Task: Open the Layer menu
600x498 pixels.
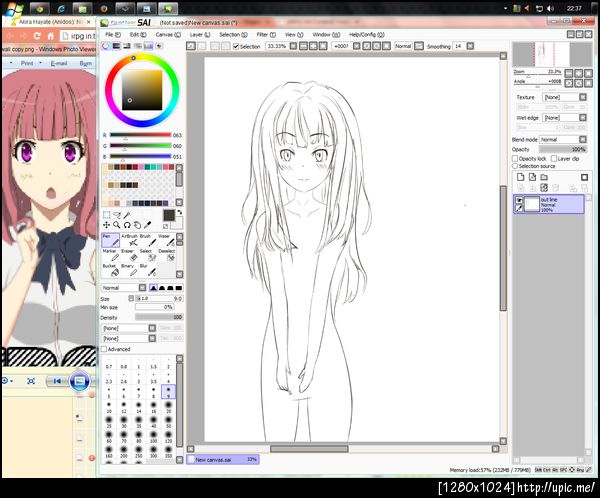Action: click(200, 34)
